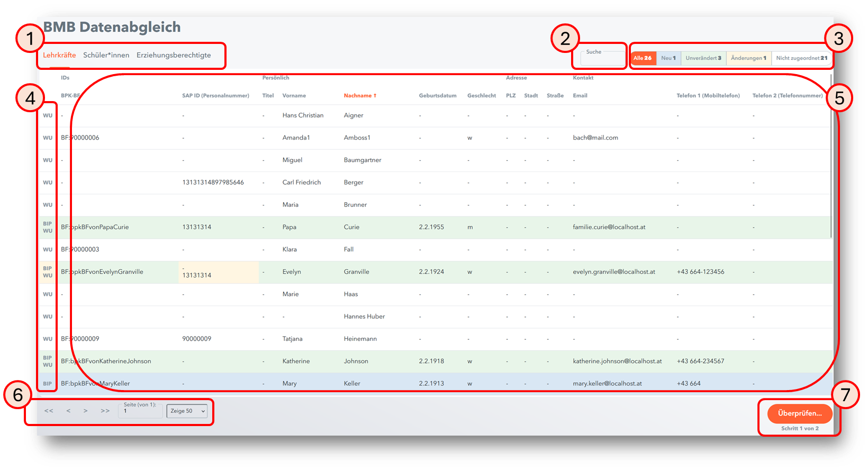This screenshot has height=470, width=868.
Task: Go to the first page with << button
Action: (49, 411)
